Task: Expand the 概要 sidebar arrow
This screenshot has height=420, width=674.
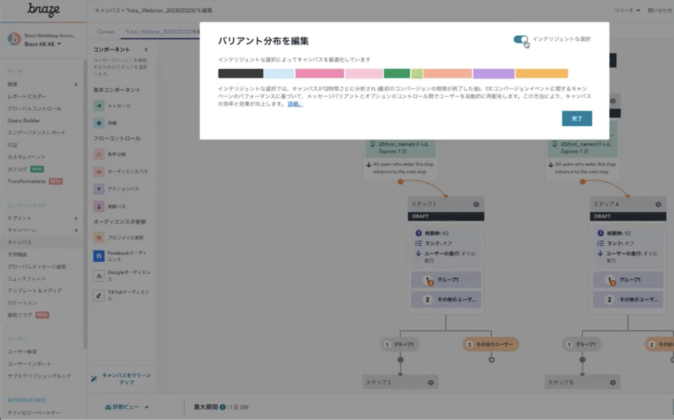Action: coord(76,84)
